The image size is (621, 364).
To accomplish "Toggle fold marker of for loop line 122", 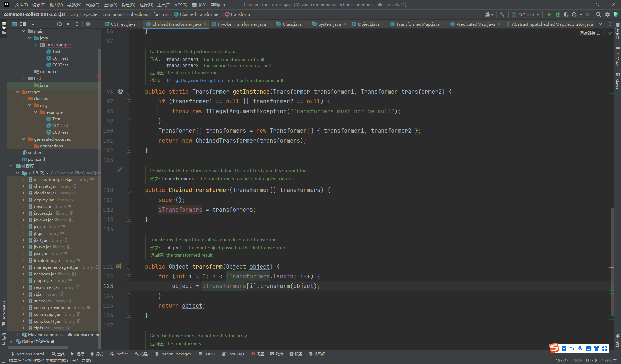I will pyautogui.click(x=129, y=276).
